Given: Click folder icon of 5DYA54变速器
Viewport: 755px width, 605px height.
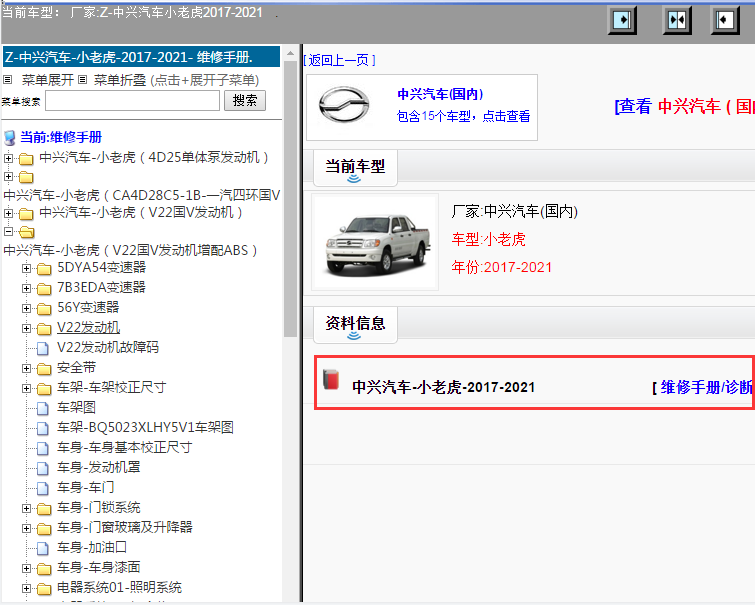Looking at the screenshot, I should coord(44,269).
